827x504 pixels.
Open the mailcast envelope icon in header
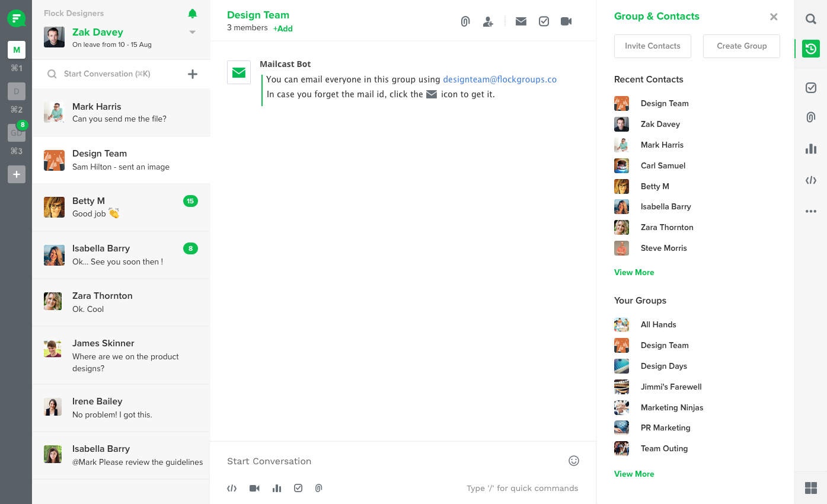point(521,21)
